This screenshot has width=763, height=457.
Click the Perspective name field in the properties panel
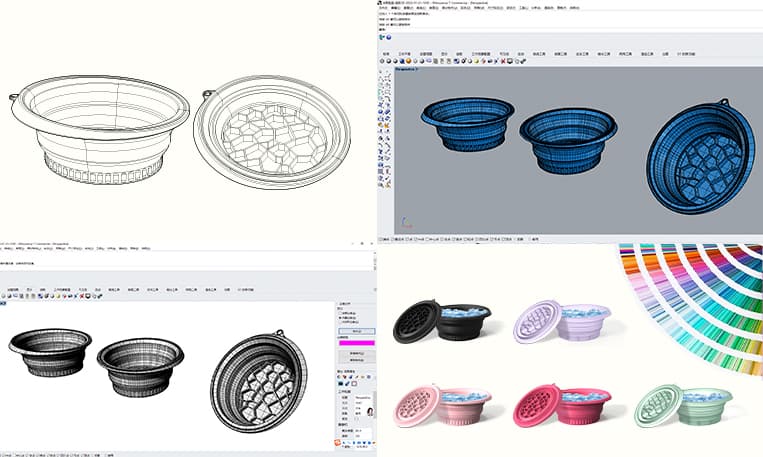tap(363, 398)
